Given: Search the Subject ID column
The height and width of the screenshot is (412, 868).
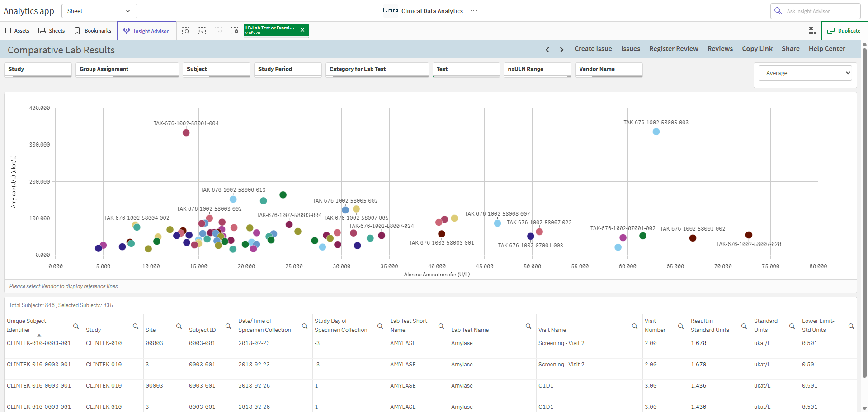Looking at the screenshot, I should click(229, 326).
